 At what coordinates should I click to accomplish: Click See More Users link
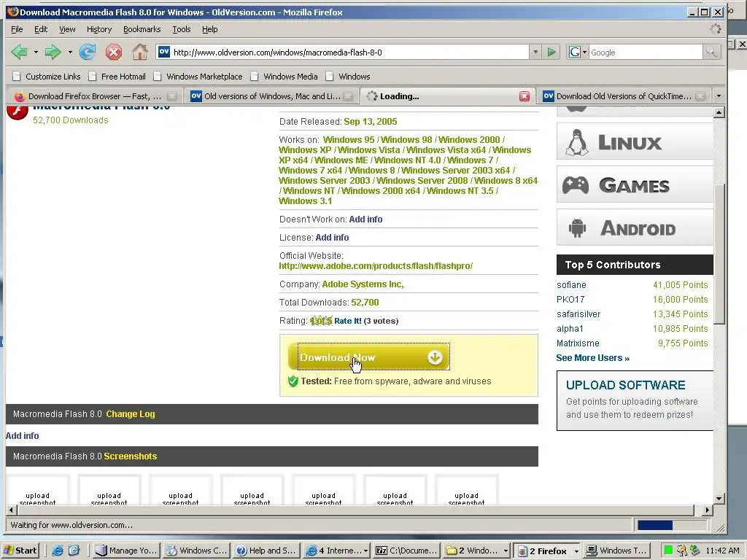coord(592,358)
